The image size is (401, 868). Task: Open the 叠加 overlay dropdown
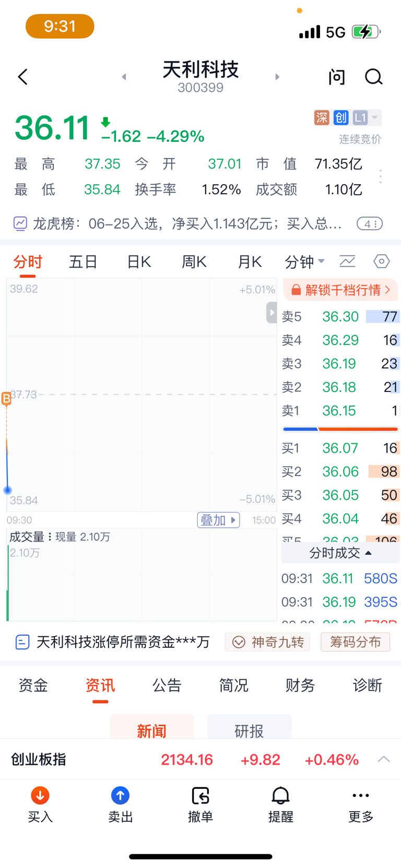218,520
